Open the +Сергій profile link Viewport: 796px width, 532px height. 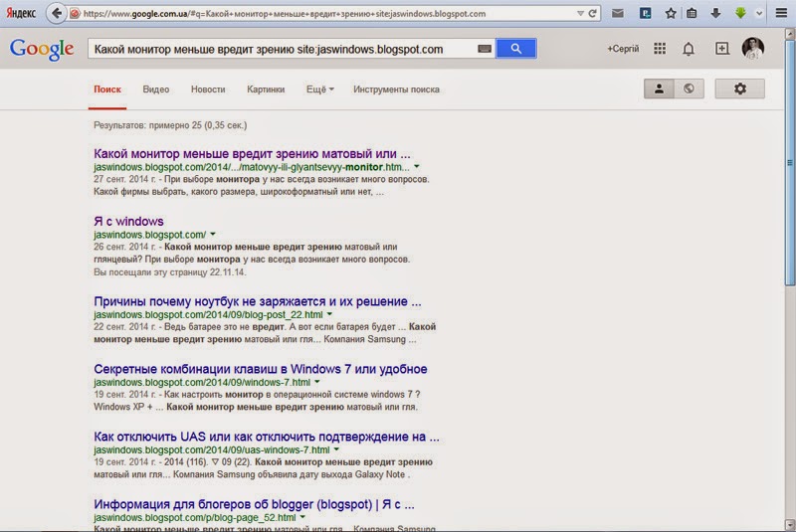click(623, 49)
